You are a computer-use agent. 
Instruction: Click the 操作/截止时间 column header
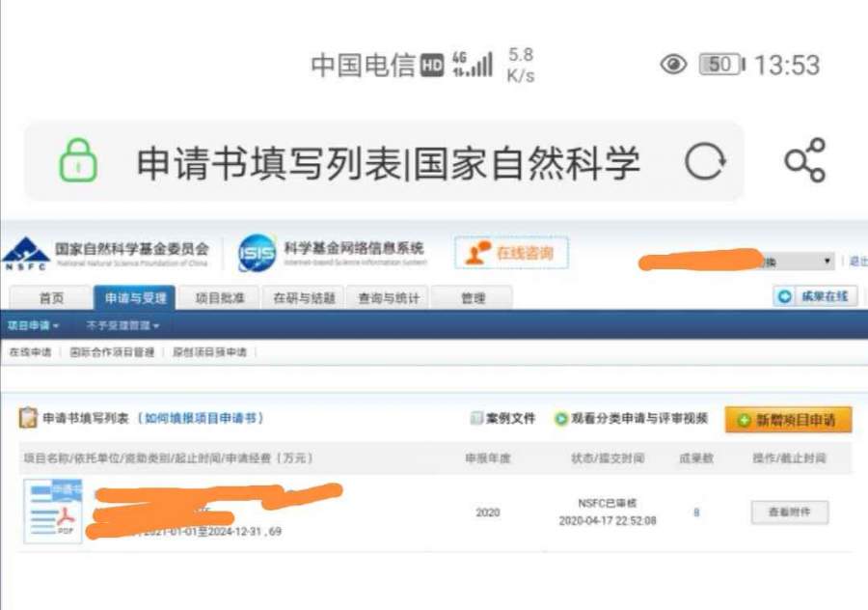[789, 458]
